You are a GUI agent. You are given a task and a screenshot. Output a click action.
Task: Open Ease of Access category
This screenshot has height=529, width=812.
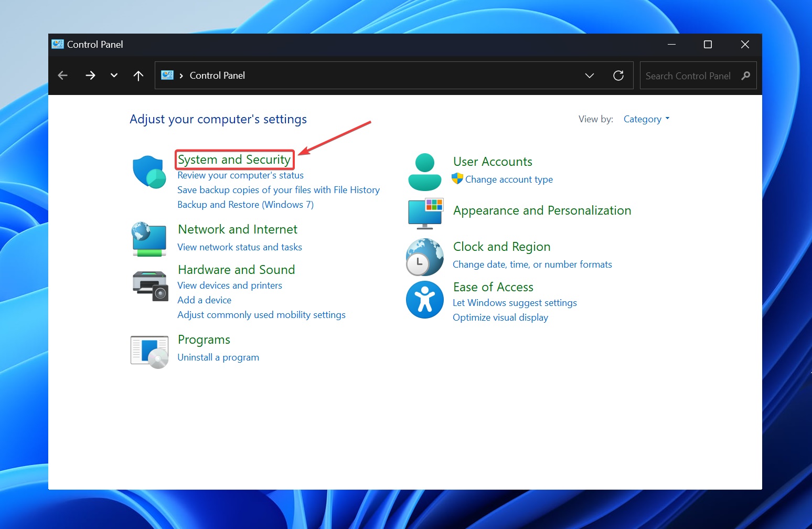[493, 287]
